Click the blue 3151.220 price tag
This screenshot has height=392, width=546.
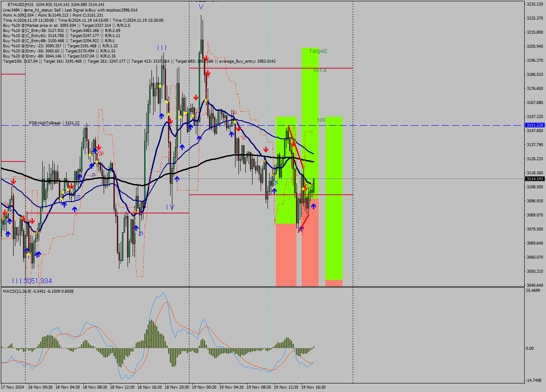[535, 125]
